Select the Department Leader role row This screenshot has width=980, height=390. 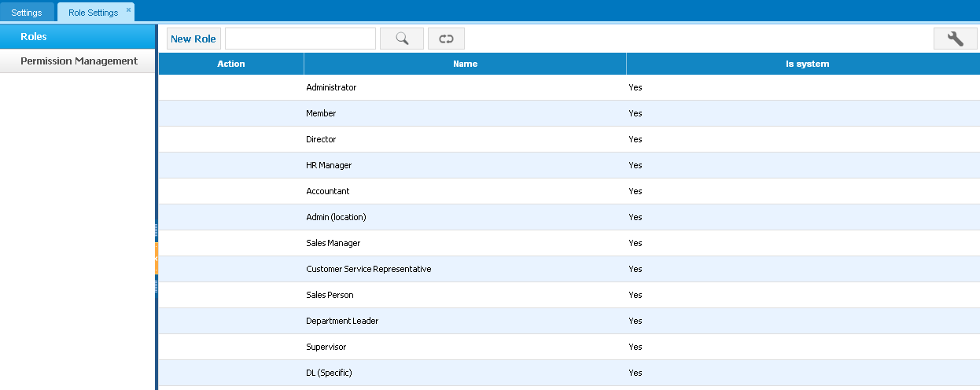[x=569, y=321]
